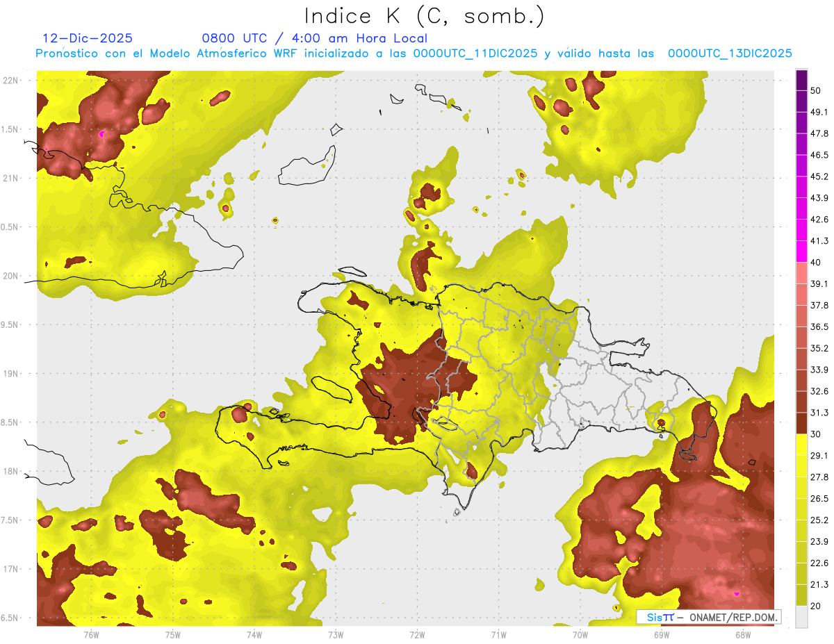Click the bright magenta swatch between 40 and 41.3

(802, 251)
